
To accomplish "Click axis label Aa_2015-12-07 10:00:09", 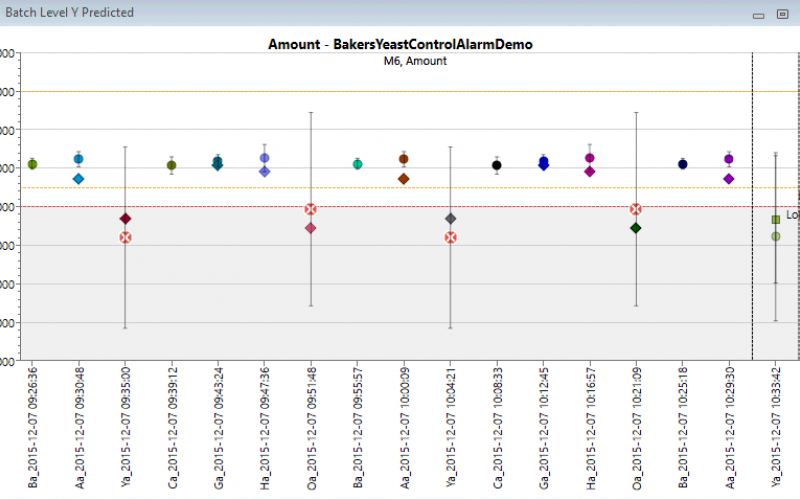I will point(404,428).
